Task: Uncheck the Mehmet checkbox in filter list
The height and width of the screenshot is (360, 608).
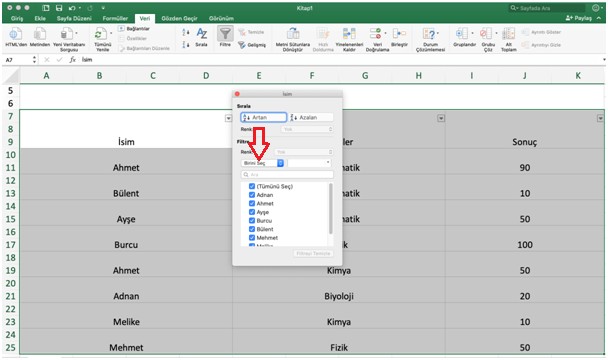Action: (252, 237)
